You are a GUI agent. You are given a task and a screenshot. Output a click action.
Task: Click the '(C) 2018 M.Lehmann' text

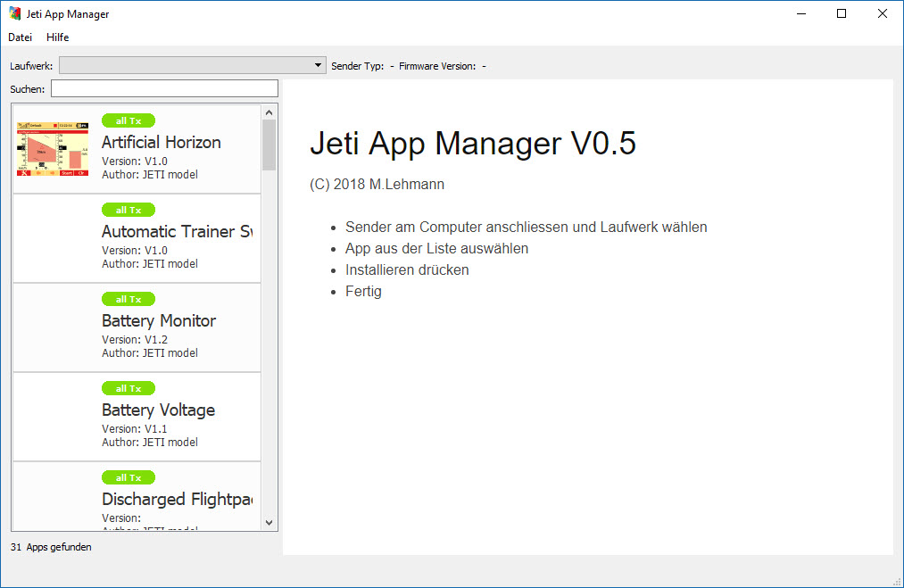[x=377, y=185]
